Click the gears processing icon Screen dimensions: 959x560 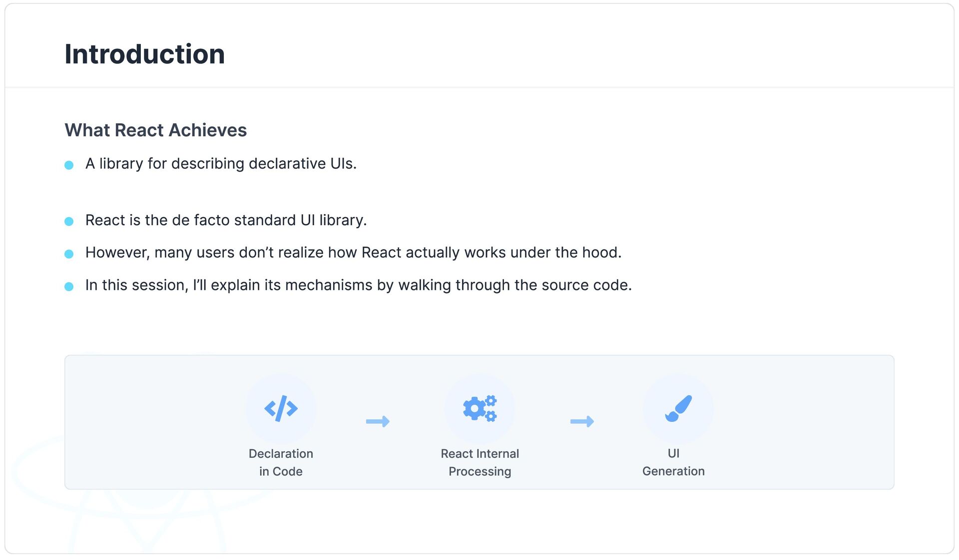tap(479, 409)
